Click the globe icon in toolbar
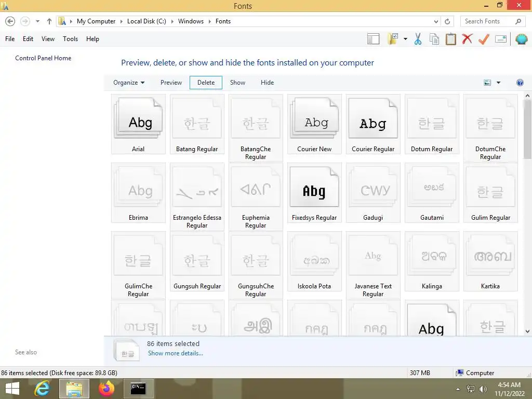This screenshot has height=399, width=532. point(522,39)
